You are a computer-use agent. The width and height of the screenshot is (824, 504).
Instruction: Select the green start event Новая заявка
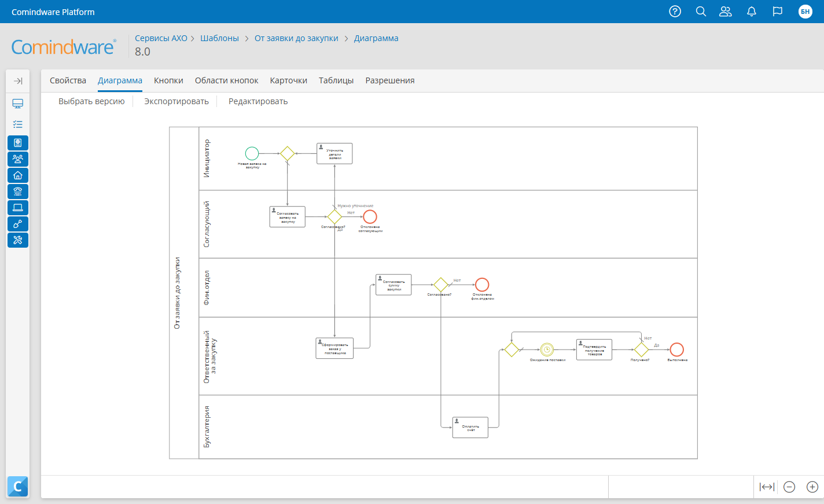252,153
